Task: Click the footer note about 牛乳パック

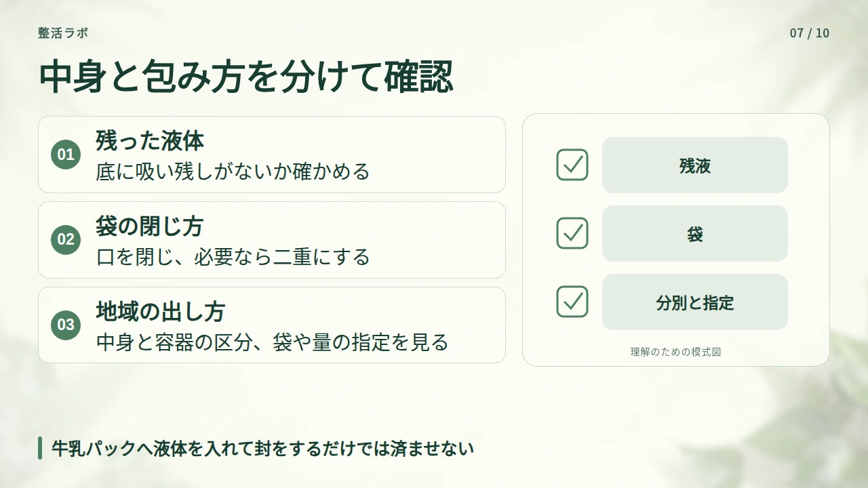Action: click(262, 448)
